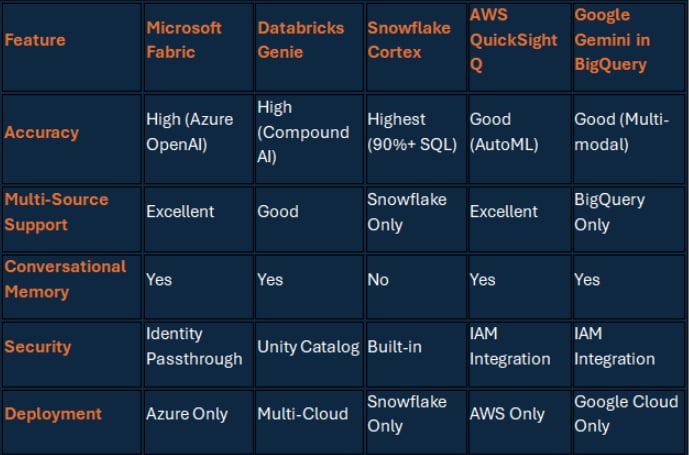Click the "Google Cloud Only" cell
The image size is (689, 455).
pyautogui.click(x=626, y=414)
